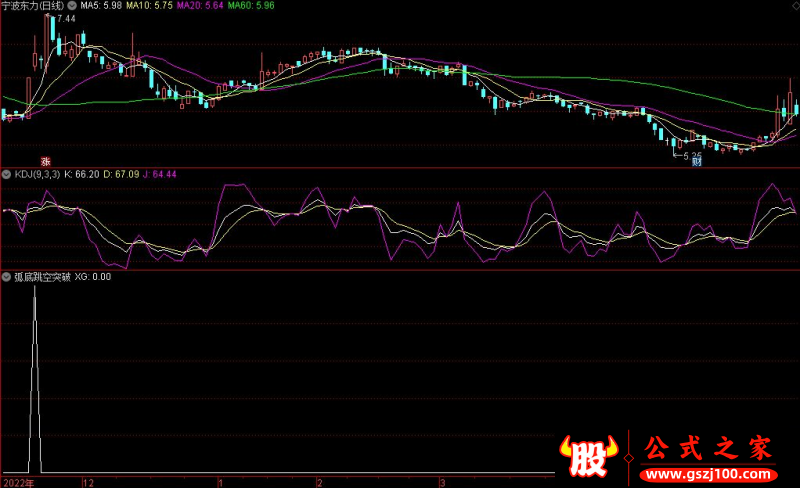Open the 弧底跳空突破 indicator dropdown
The height and width of the screenshot is (488, 800).
tap(6, 277)
